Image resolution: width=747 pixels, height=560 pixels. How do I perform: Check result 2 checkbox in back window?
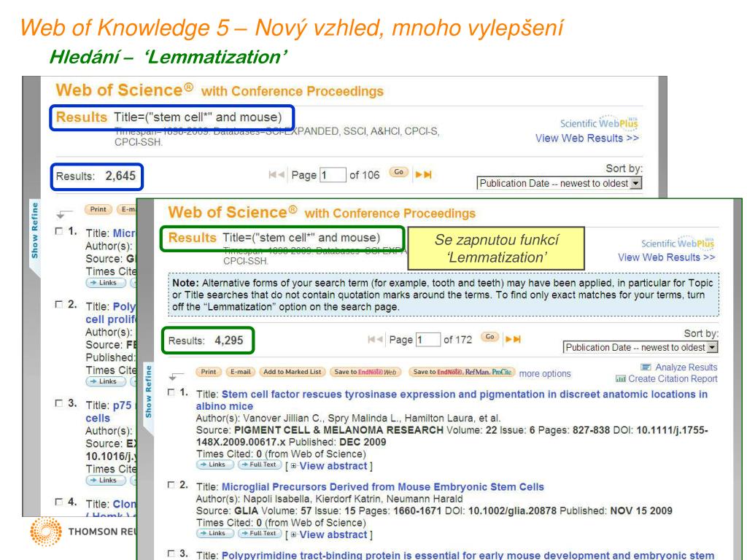click(58, 304)
